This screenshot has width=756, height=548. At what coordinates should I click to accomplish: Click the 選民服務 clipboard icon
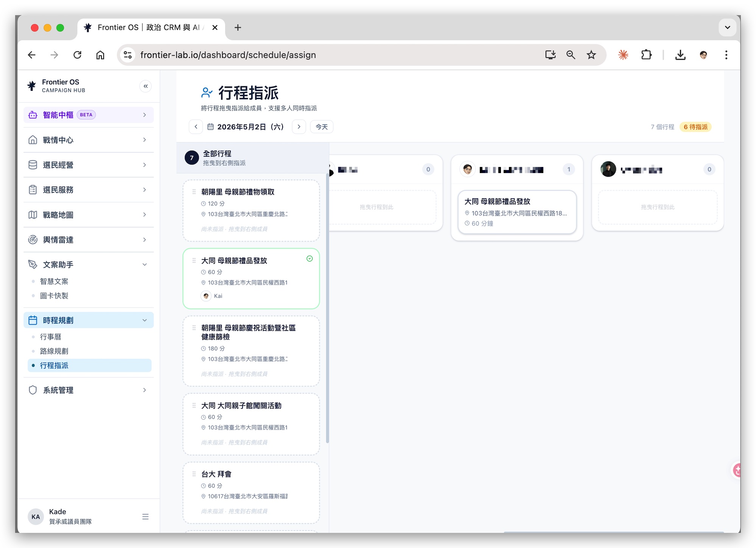point(33,190)
